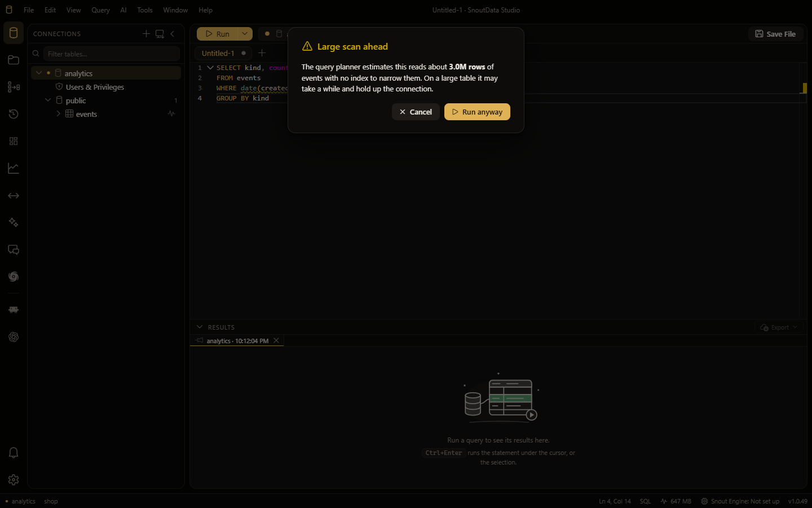Open the Query menu
Viewport: 812px width, 508px height.
[100, 10]
